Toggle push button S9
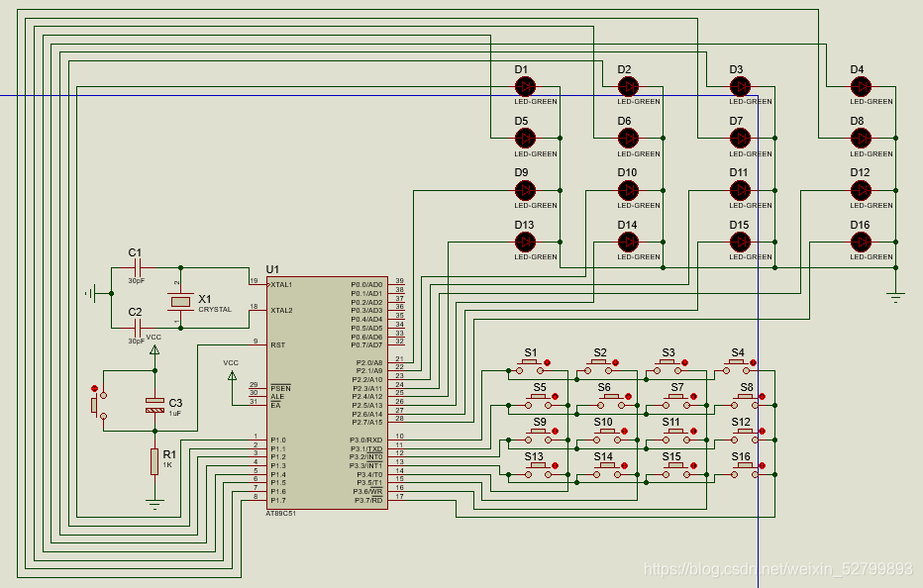923x588 pixels. click(539, 437)
